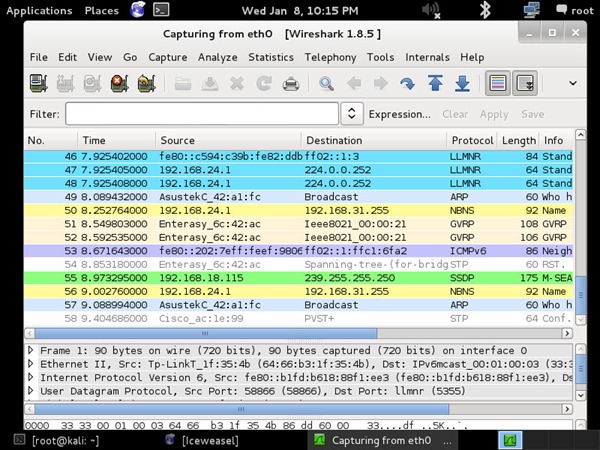Open the Places menu in top panel

point(101,10)
